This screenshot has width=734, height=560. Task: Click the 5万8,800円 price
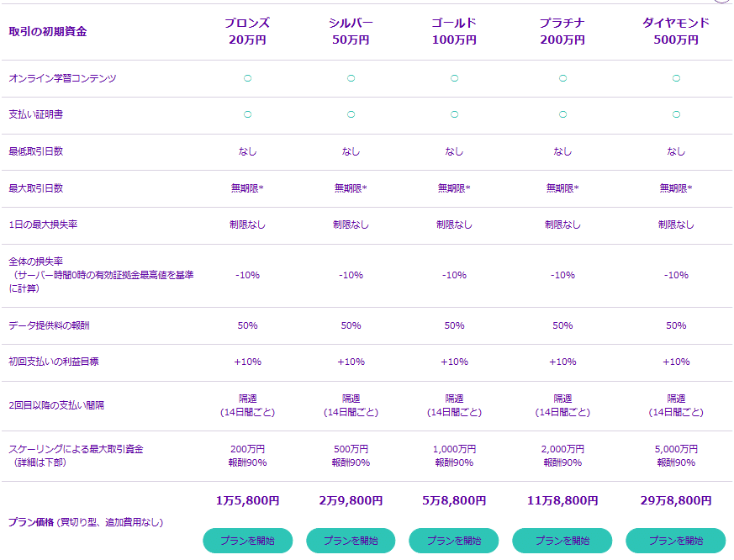pyautogui.click(x=454, y=500)
